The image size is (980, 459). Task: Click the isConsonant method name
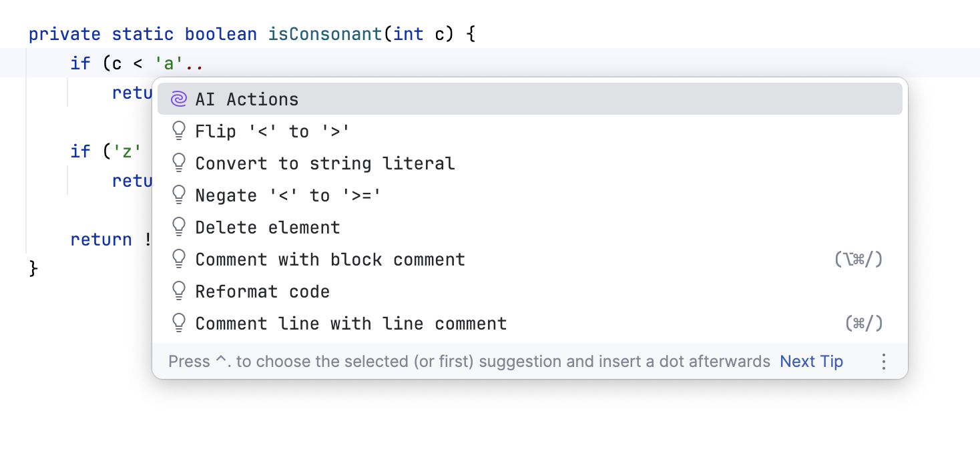(x=324, y=33)
